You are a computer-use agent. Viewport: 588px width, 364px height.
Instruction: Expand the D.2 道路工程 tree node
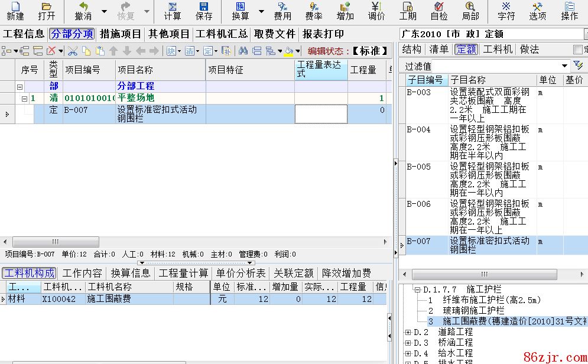[408, 332]
